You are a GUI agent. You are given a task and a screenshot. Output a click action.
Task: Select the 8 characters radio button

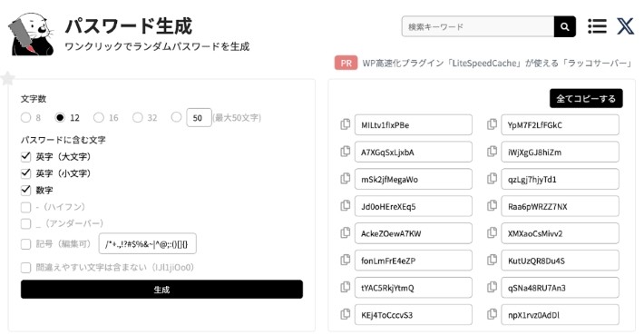pyautogui.click(x=25, y=117)
